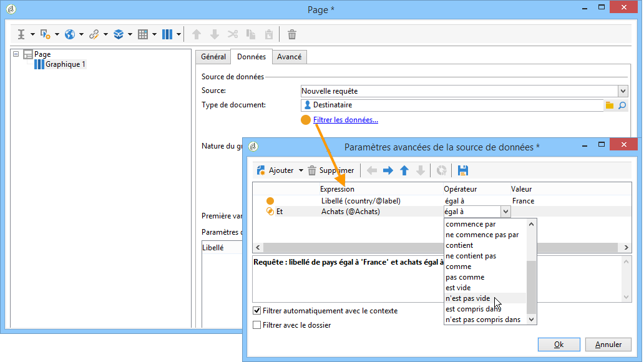Click the folder icon beside Destinataire field

(610, 105)
